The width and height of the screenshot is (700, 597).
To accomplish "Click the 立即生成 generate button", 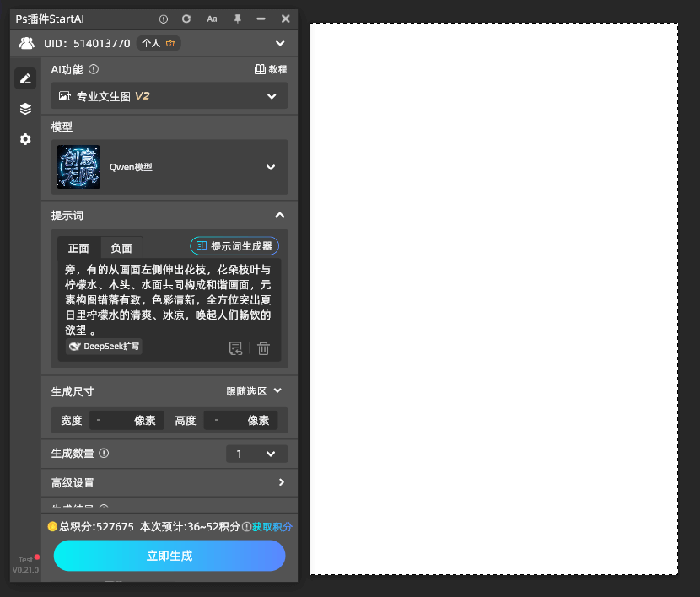I will 169,556.
